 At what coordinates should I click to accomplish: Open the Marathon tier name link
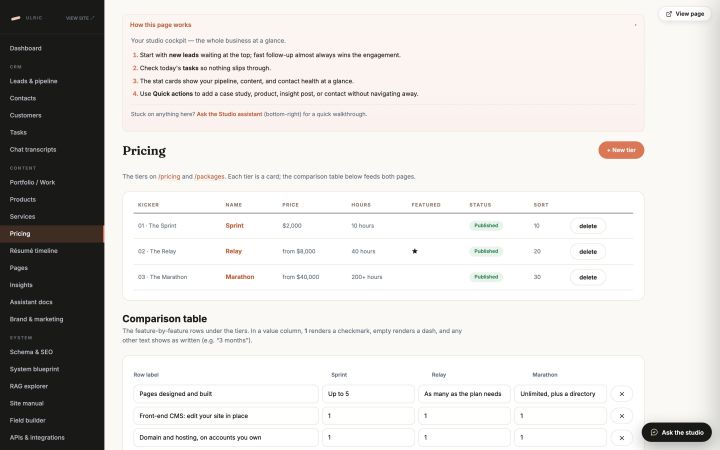[x=240, y=277]
